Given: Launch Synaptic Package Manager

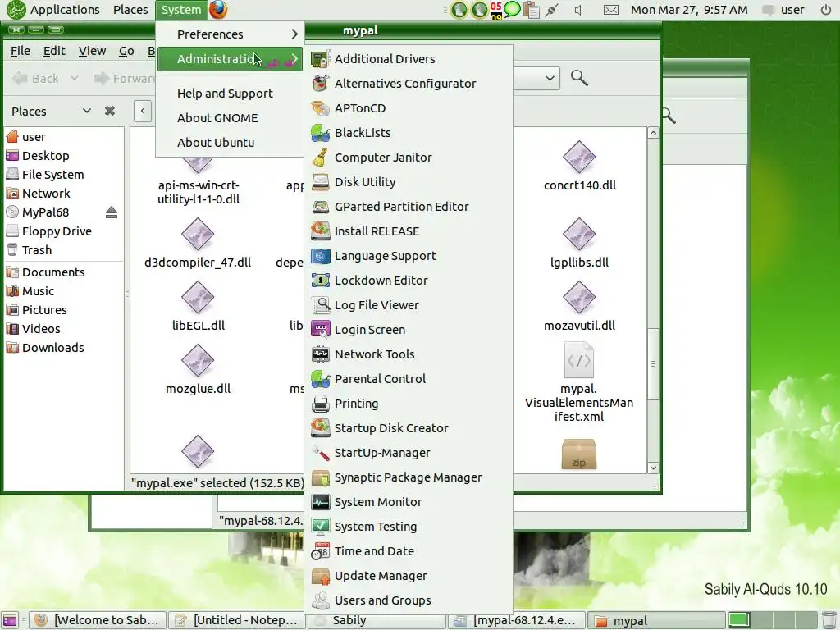Looking at the screenshot, I should 409,478.
